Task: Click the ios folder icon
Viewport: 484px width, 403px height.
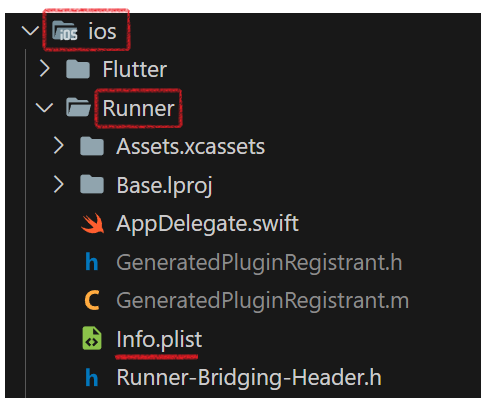Action: tap(65, 31)
